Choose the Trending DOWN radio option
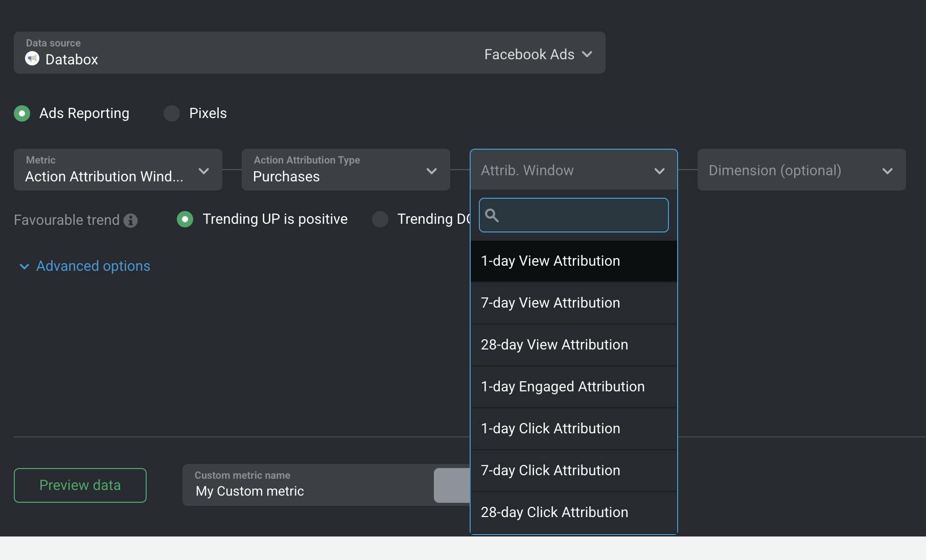This screenshot has height=560, width=926. pyautogui.click(x=380, y=219)
